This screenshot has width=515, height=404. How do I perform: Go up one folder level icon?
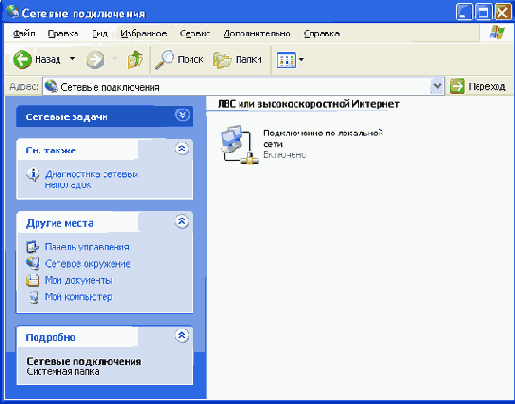[x=135, y=60]
